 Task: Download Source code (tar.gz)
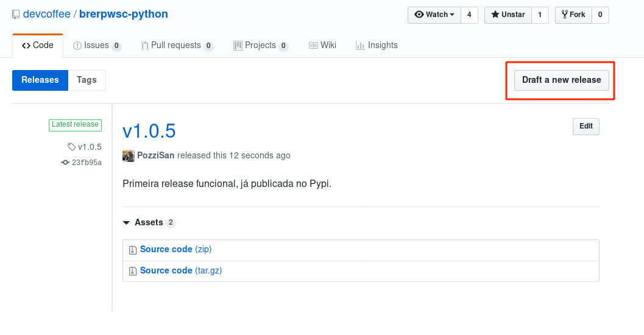181,270
